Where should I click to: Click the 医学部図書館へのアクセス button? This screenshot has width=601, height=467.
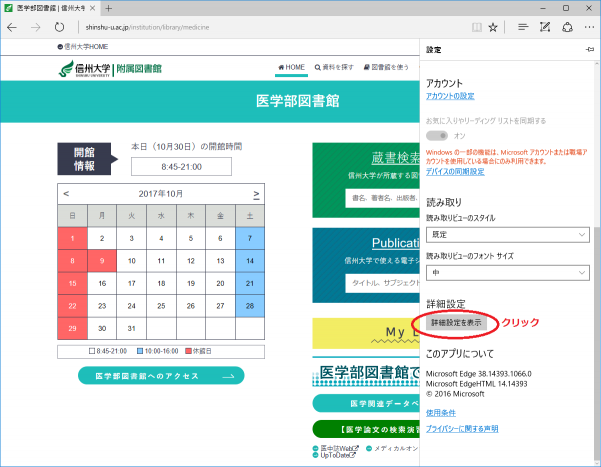click(x=161, y=376)
